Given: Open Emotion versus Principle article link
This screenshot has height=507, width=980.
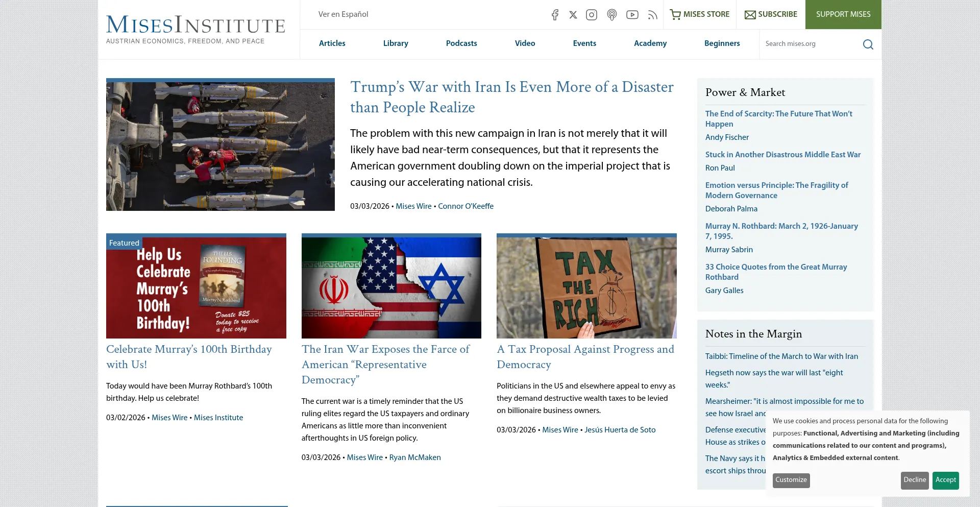Looking at the screenshot, I should pos(777,190).
